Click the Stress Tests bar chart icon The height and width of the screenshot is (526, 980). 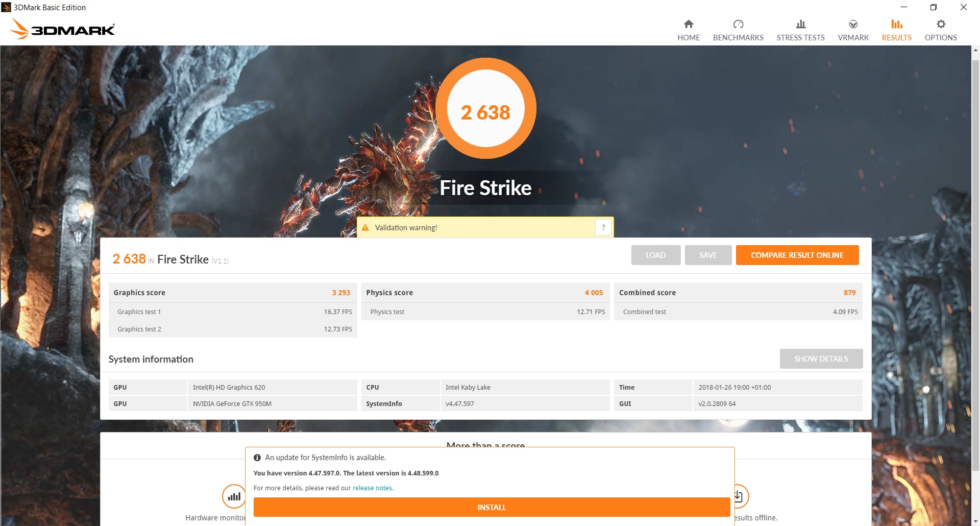click(x=801, y=24)
